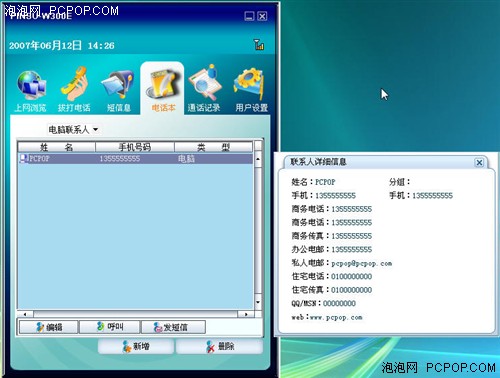This screenshot has width=500, height=378.
Task: Open the 用户设置 user settings icon
Action: 251,89
